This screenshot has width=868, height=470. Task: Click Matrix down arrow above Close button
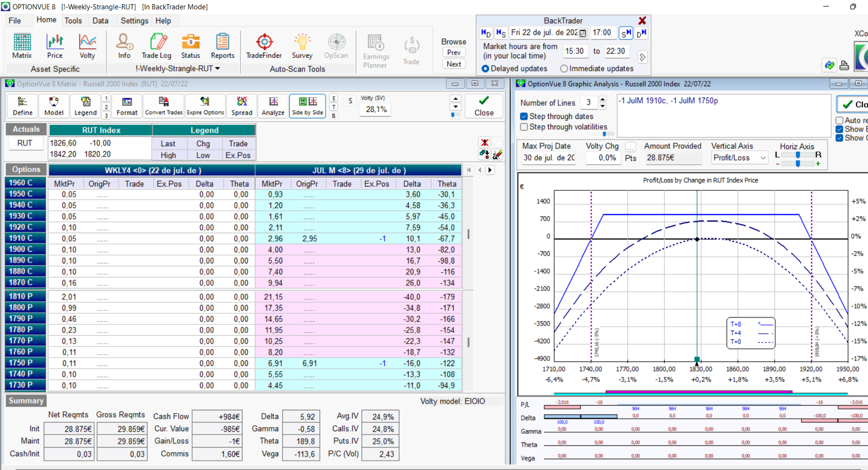click(455, 107)
